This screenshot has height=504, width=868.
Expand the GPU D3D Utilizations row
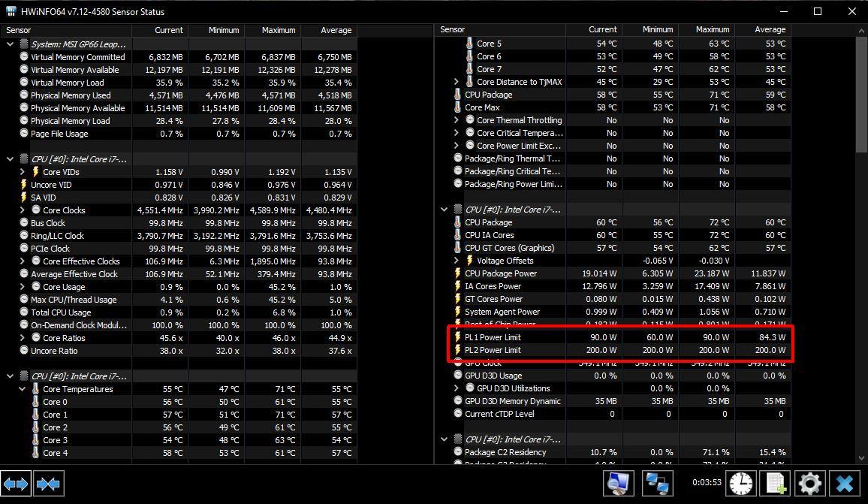pyautogui.click(x=456, y=388)
